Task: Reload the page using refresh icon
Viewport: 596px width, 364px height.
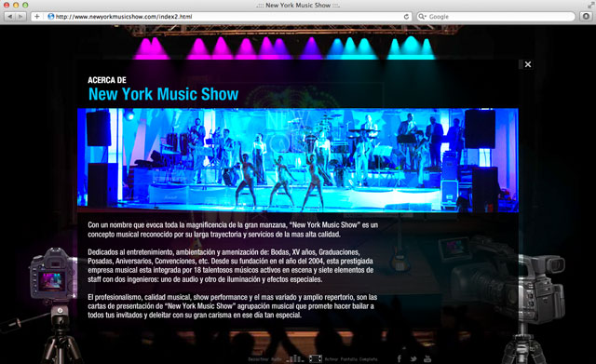Action: (406, 17)
